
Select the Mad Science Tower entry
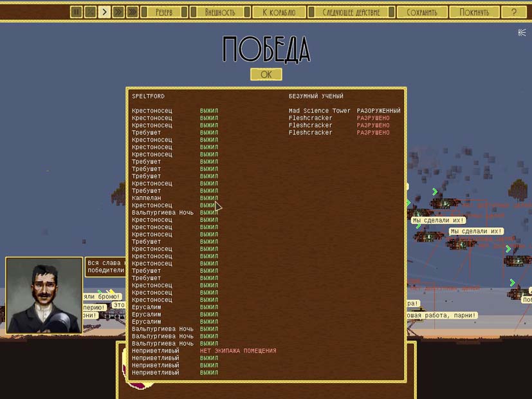[320, 111]
